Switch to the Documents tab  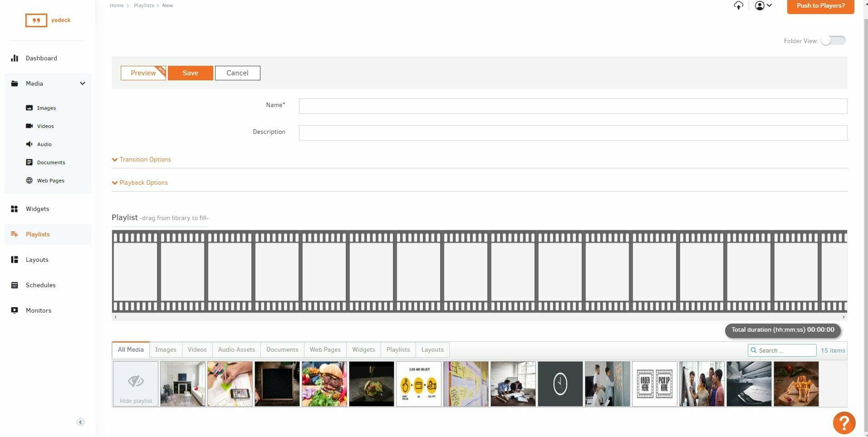point(282,349)
